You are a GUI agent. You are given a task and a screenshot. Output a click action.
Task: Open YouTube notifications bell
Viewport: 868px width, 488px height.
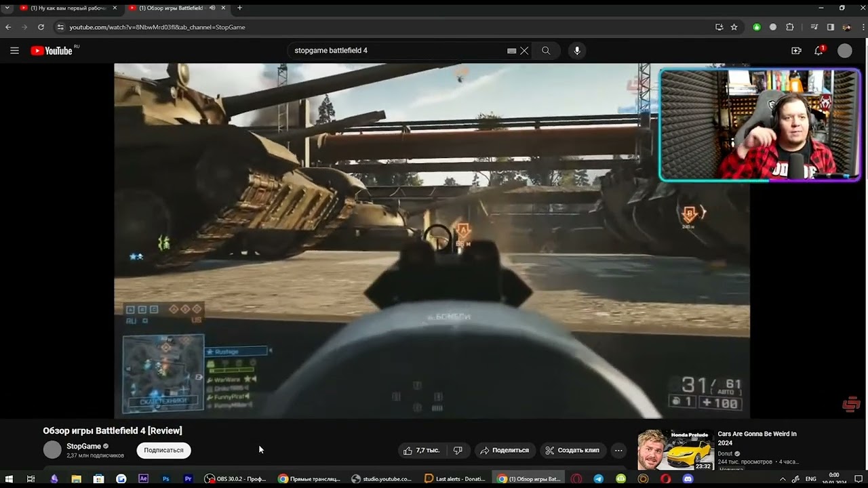(819, 51)
